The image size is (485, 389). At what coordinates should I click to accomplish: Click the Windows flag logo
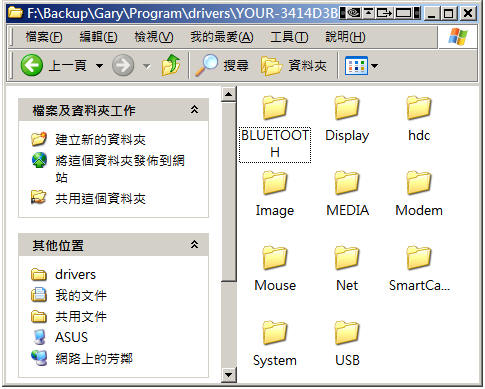458,37
